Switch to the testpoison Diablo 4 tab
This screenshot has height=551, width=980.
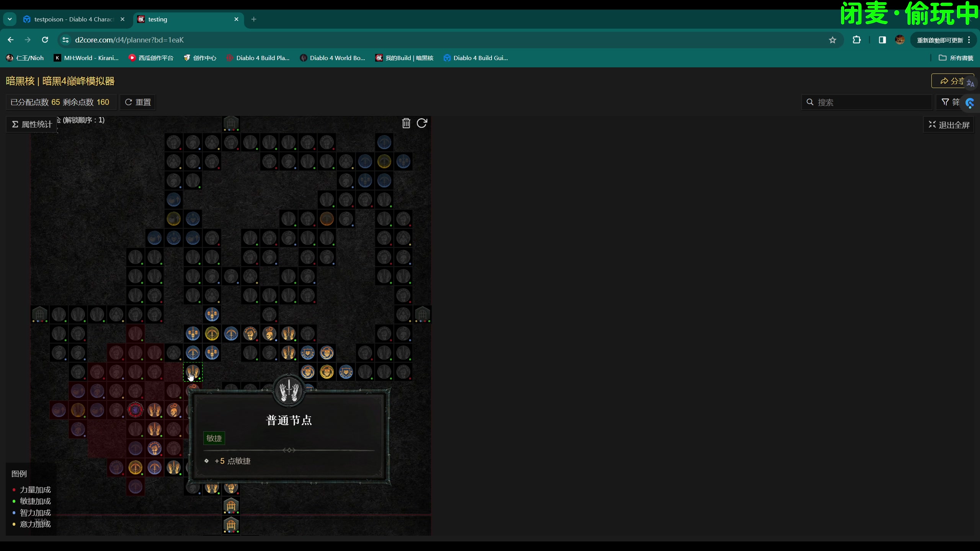[x=74, y=19]
